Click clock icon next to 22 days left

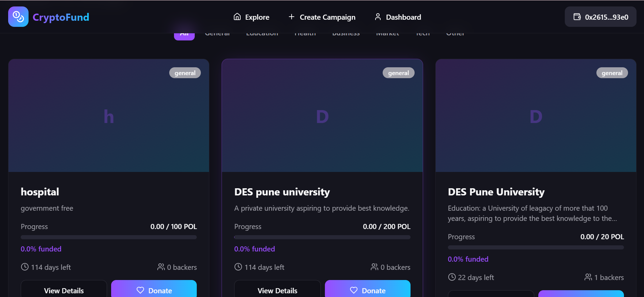click(452, 277)
